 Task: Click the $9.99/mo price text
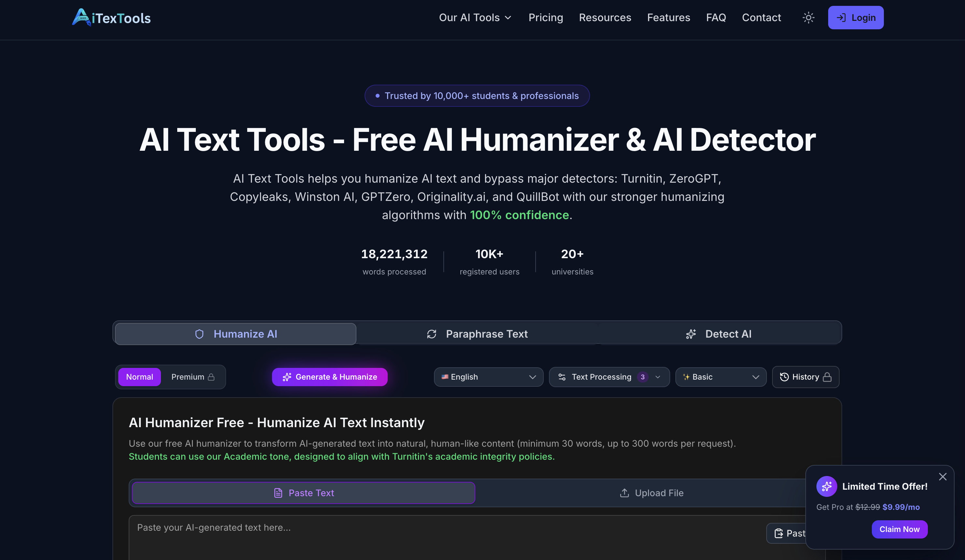[901, 507]
